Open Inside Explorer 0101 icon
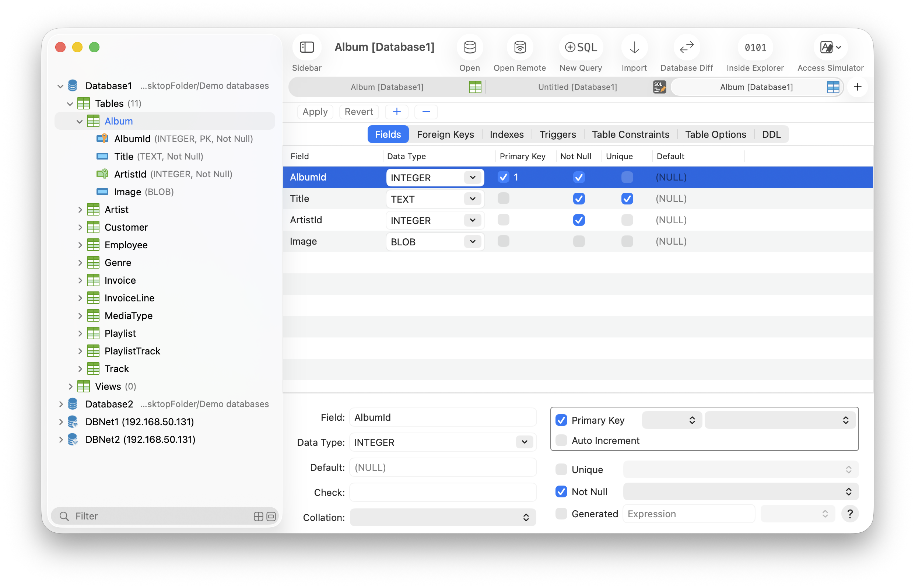Screen dimensions: 915x588 [755, 48]
